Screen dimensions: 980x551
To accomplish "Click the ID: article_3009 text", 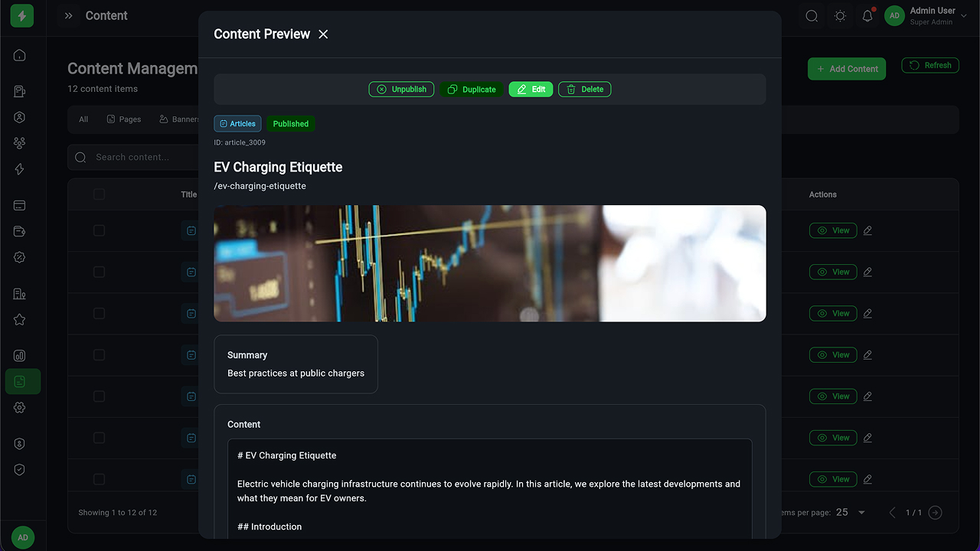I will tap(240, 143).
